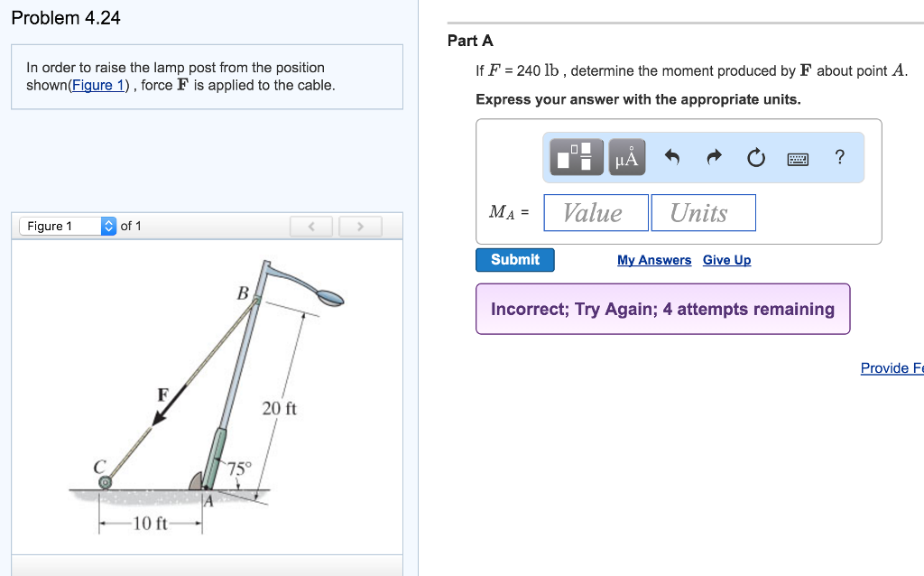Image resolution: width=924 pixels, height=576 pixels.
Task: Open My Answers
Action: [654, 260]
